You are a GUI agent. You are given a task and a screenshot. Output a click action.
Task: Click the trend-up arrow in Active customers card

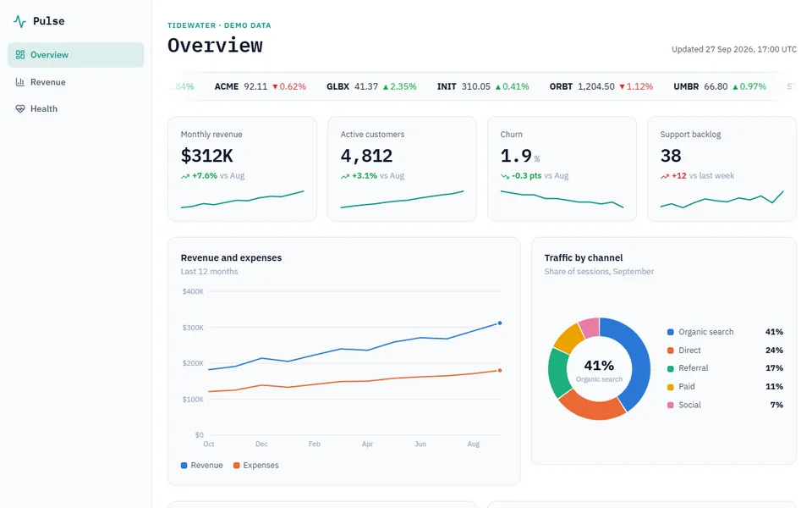[x=345, y=176]
